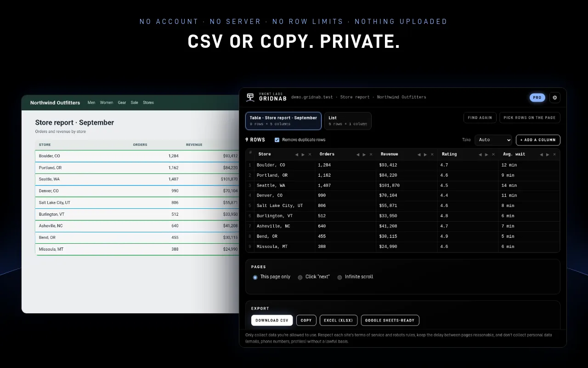Move the Avg. wait column left

tap(542, 155)
